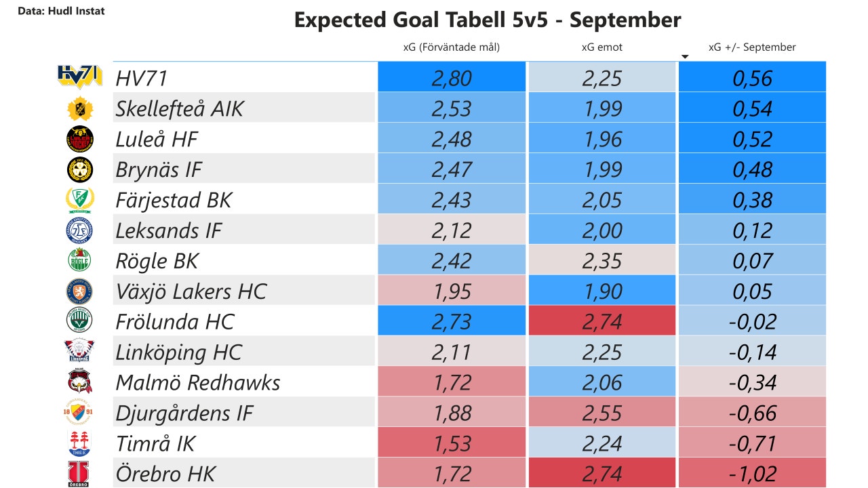This screenshot has width=868, height=488.
Task: Select the Växjö Lakers HC row name
Action: point(191,291)
